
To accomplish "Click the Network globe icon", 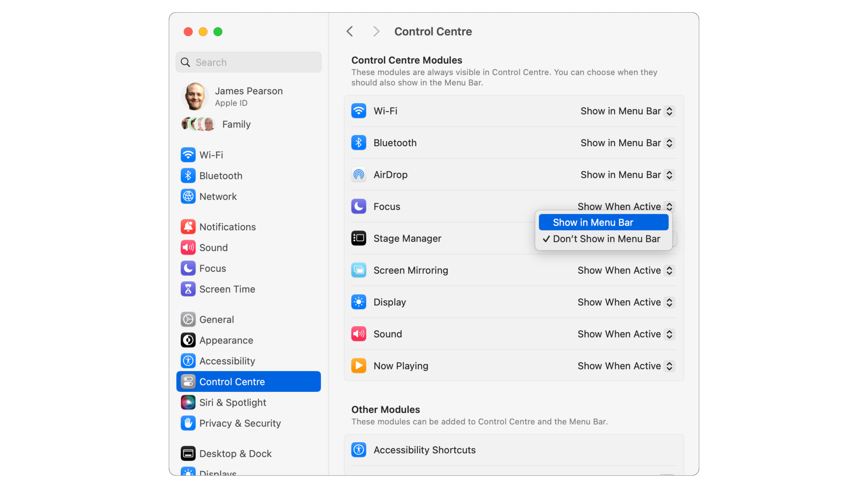I will 188,196.
